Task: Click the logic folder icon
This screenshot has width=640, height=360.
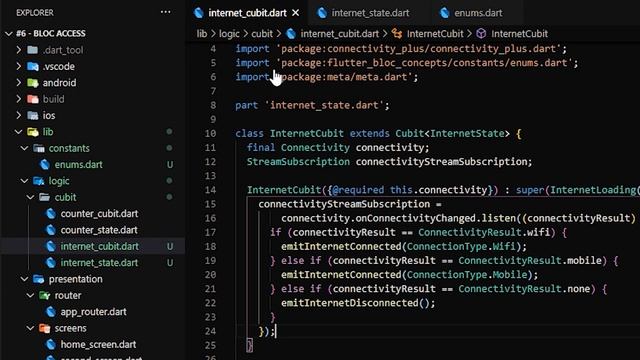Action: [39, 180]
